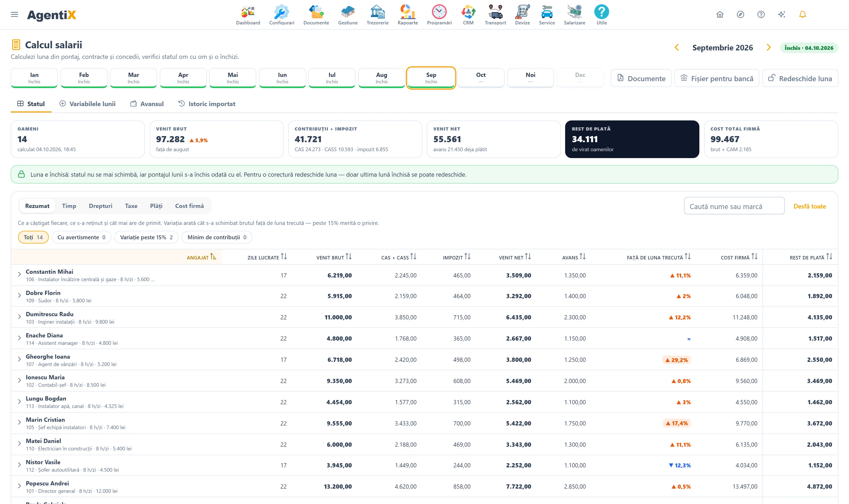Select the 'Cu avertismente' filter chip
Viewport: 849px width, 504px height.
pos(81,237)
